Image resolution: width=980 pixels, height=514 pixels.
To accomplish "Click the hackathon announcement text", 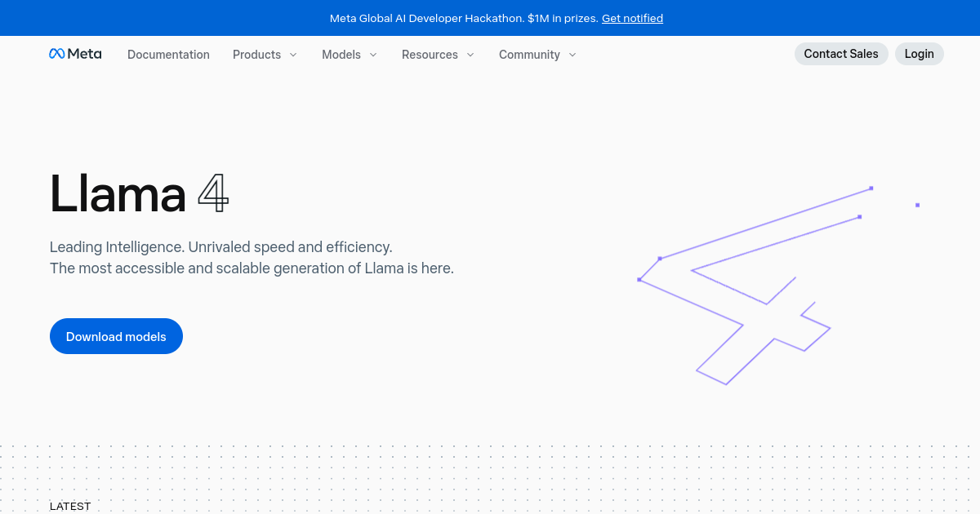I will pos(464,18).
